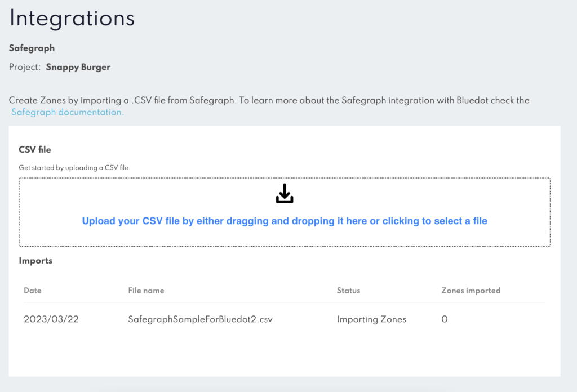This screenshot has height=392, width=577.
Task: Click the Snappy Burger project name
Action: (78, 67)
